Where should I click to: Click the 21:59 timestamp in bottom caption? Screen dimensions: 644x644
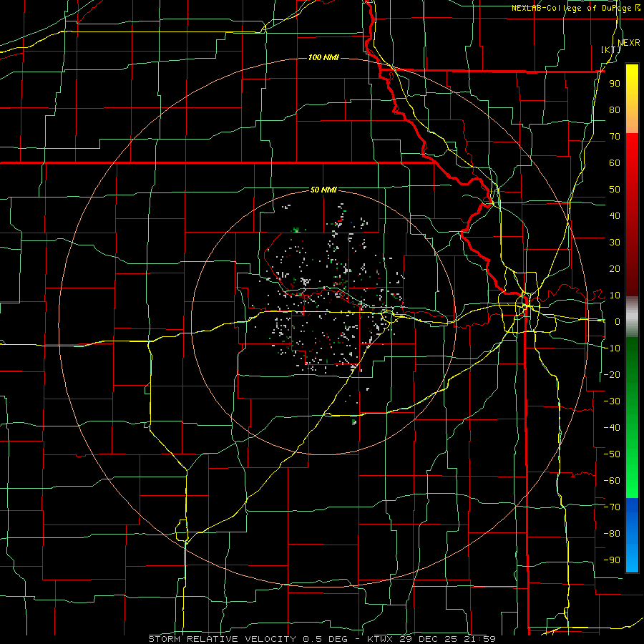[481, 639]
